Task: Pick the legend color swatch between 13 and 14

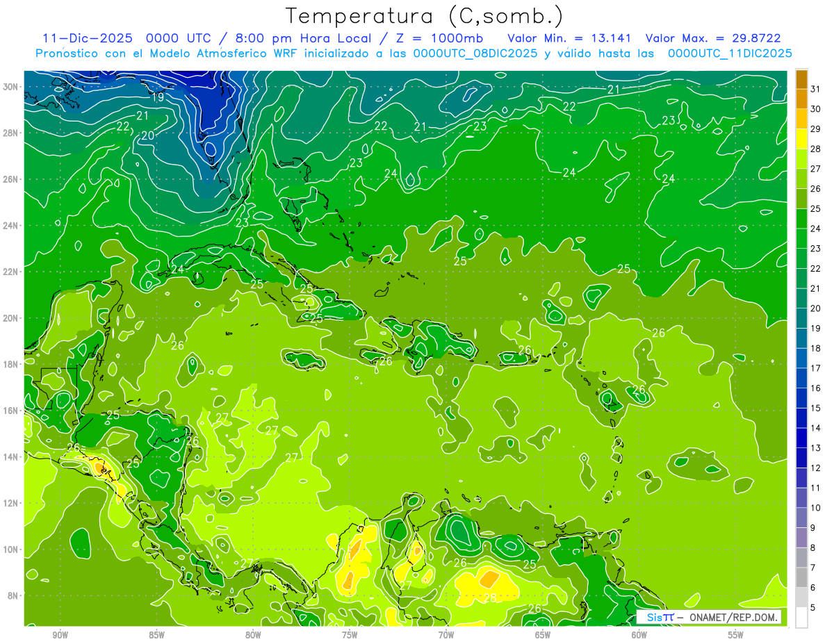Action: coord(802,438)
